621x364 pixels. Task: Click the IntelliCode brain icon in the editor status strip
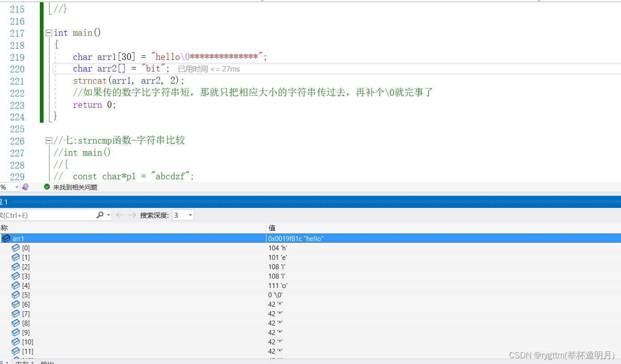point(26,187)
